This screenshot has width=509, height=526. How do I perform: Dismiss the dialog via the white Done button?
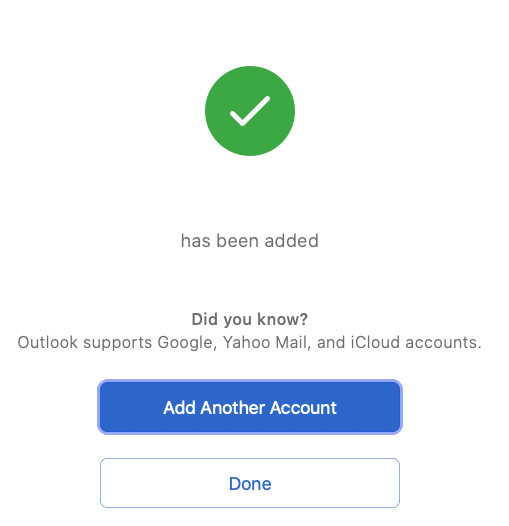pos(250,483)
